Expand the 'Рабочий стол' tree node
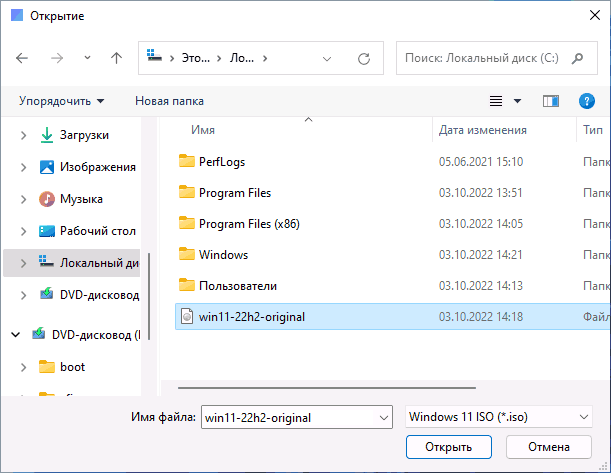This screenshot has height=473, width=611. (x=23, y=231)
